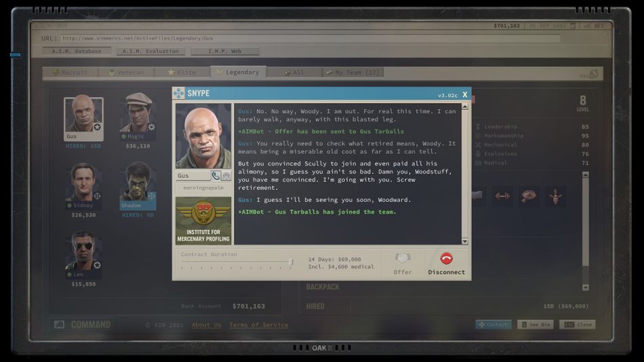Click the $701,163 money readout in top bar
This screenshot has height=362, width=644.
[506, 26]
